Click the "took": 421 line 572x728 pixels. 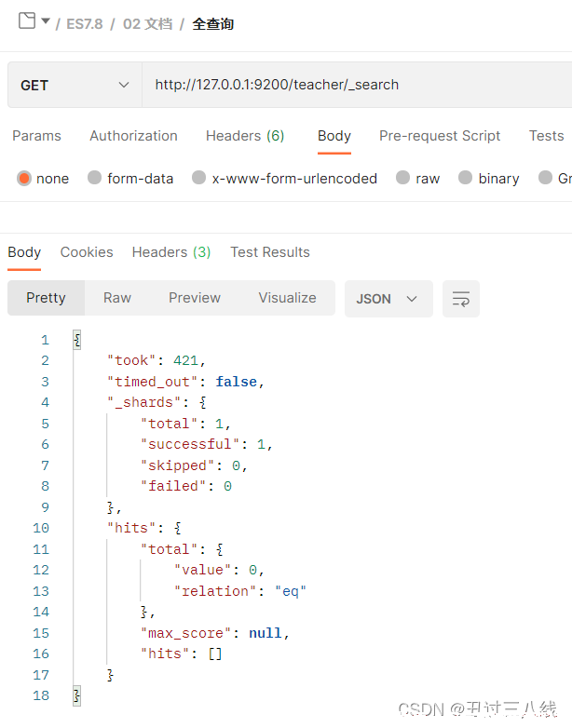[157, 361]
